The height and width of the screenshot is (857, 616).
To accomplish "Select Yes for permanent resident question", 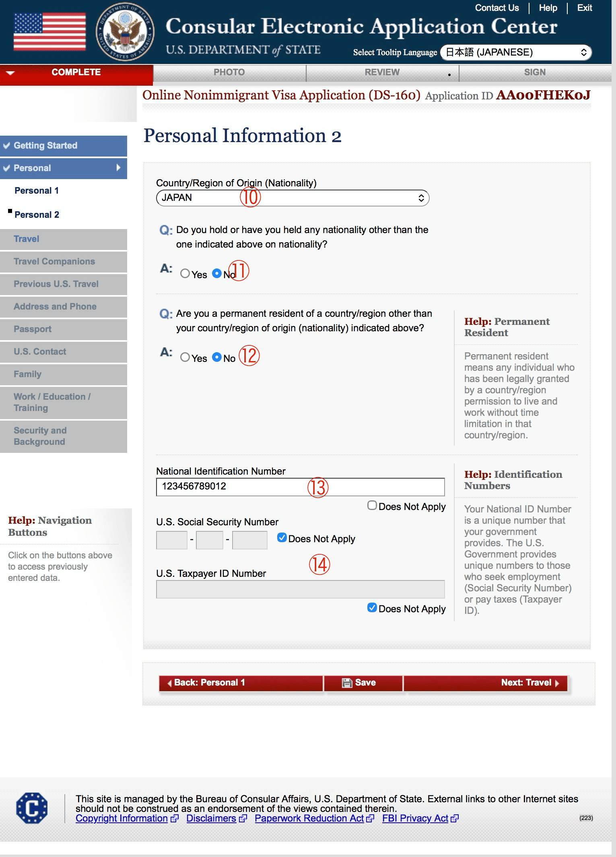I will point(185,357).
